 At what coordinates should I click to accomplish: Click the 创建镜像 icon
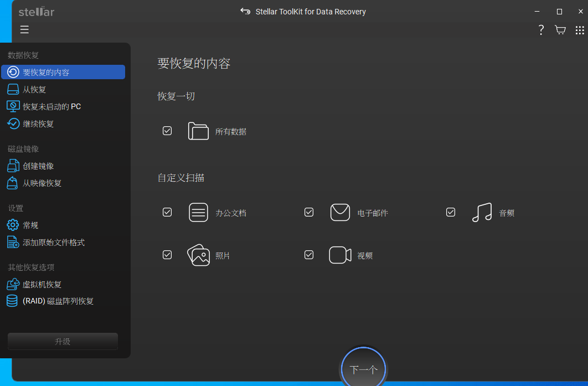pos(13,166)
